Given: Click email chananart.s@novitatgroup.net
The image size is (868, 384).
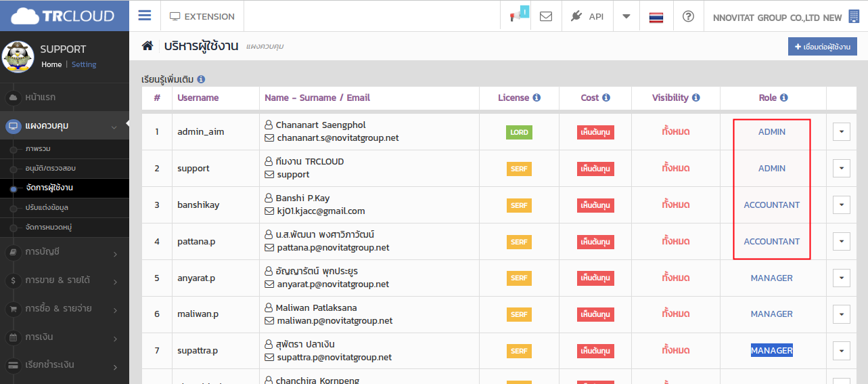Looking at the screenshot, I should click(338, 138).
